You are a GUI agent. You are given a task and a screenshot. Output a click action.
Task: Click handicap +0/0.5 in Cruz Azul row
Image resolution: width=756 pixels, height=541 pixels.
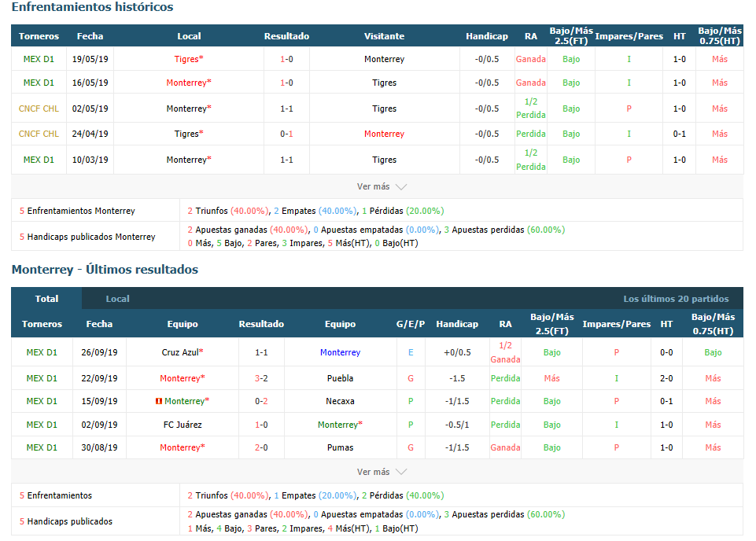point(457,352)
